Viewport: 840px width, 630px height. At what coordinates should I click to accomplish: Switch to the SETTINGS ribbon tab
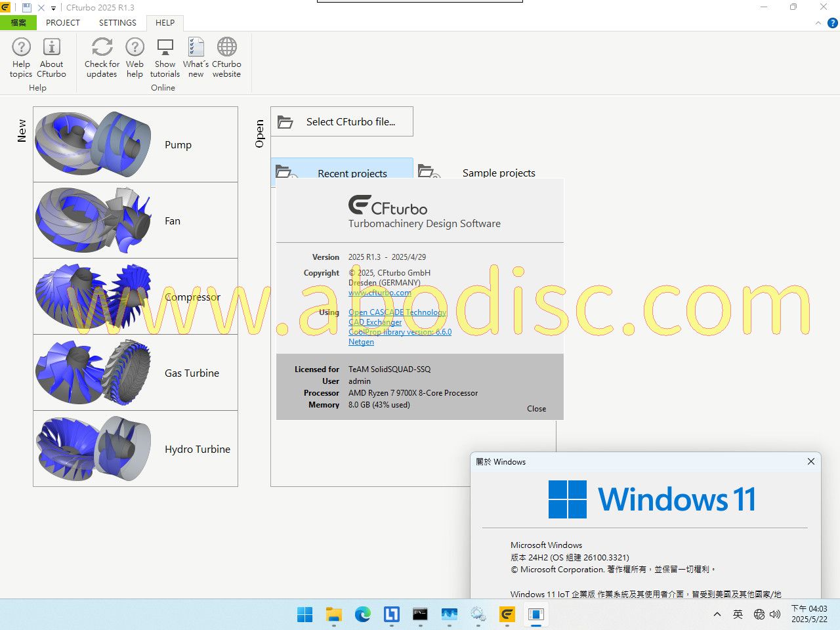[117, 22]
